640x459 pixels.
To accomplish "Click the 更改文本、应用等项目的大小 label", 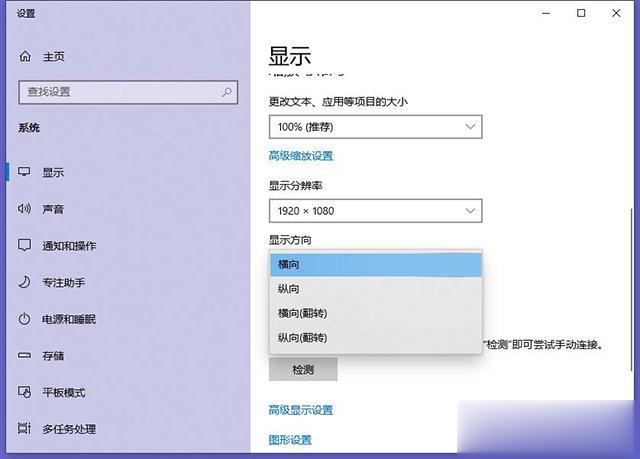I will (338, 102).
